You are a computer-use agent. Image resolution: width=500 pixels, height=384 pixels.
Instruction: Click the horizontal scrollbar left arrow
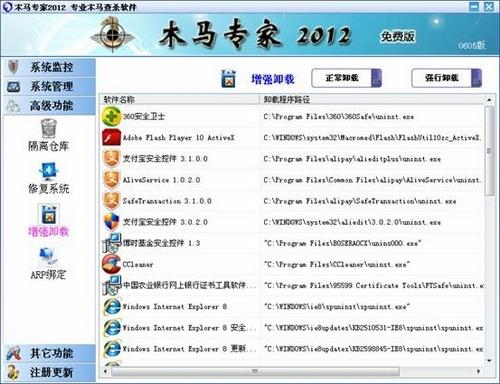tap(106, 371)
